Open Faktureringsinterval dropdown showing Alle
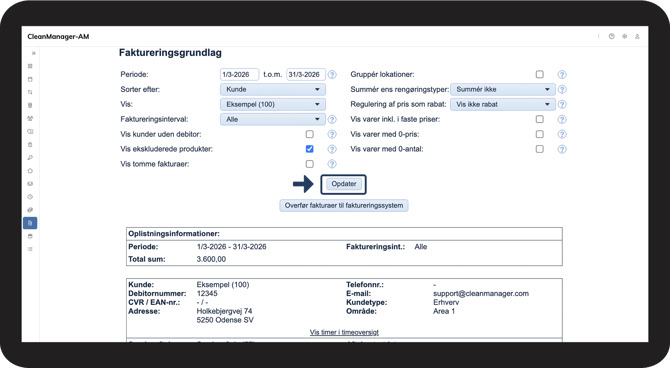670x368 pixels. tap(273, 119)
